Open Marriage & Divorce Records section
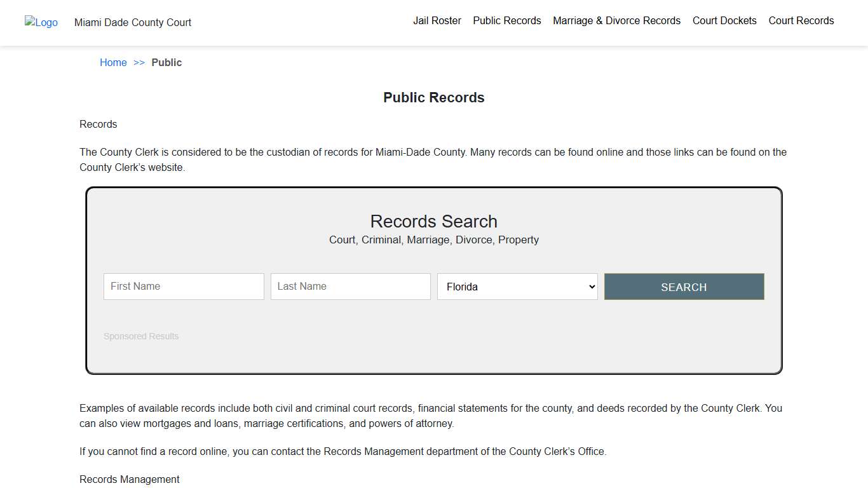Screen dimensions: 868x488 point(616,20)
